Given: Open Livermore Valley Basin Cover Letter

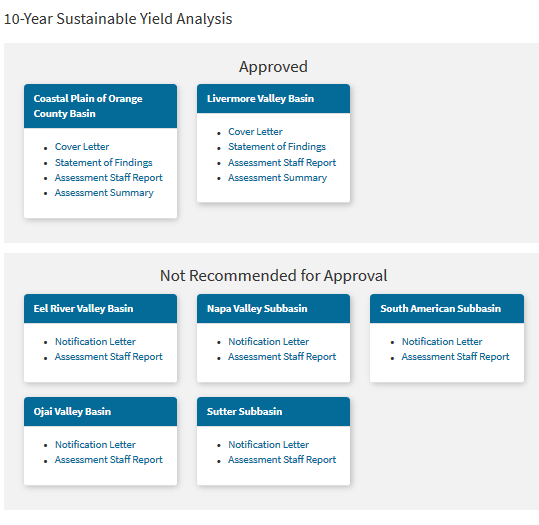Looking at the screenshot, I should click(x=255, y=132).
